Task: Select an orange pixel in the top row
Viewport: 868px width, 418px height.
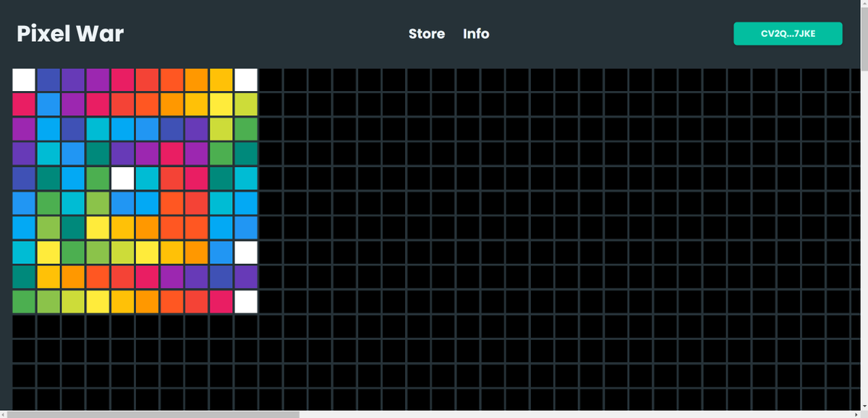Action: point(197,80)
